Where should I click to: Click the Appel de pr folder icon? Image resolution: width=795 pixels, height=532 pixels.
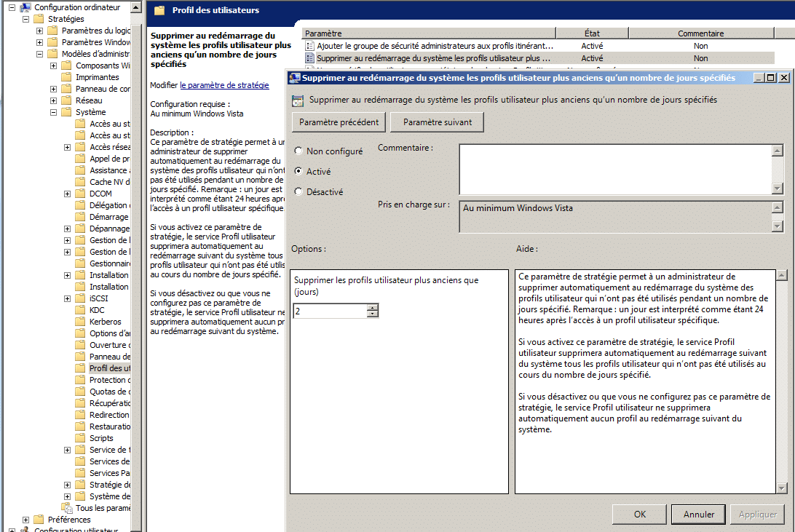coord(80,159)
